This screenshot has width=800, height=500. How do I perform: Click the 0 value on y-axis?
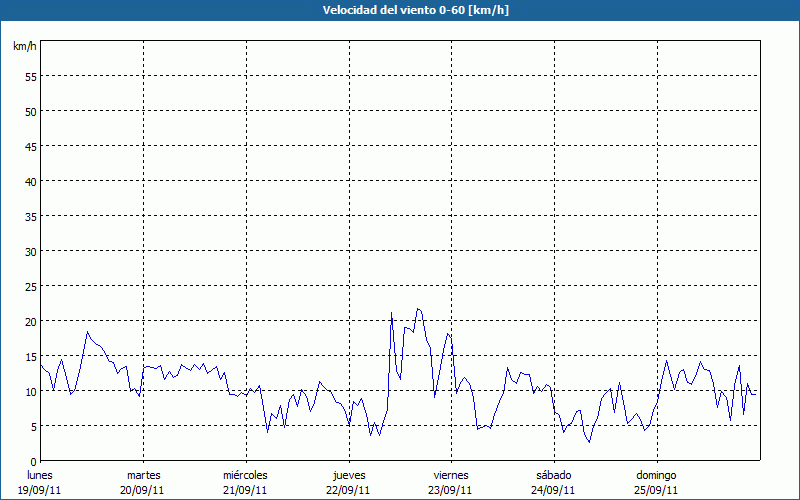pos(33,461)
